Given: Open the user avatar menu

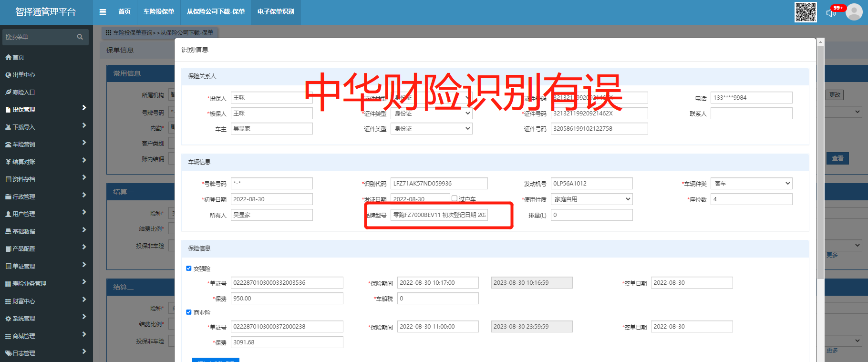Looking at the screenshot, I should coord(854,12).
